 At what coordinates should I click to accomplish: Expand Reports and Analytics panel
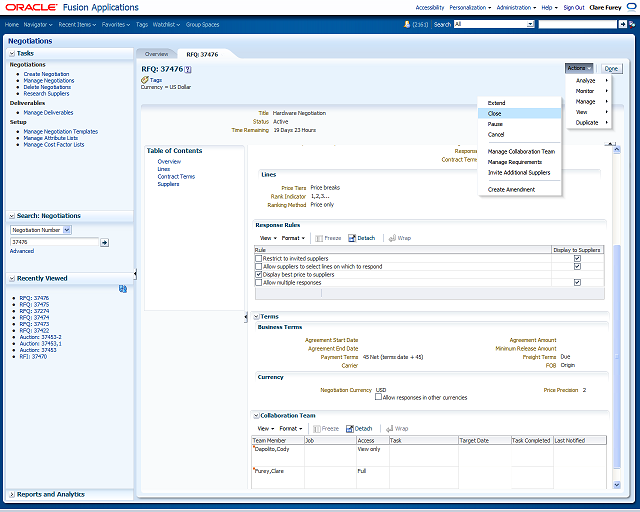(x=12, y=494)
